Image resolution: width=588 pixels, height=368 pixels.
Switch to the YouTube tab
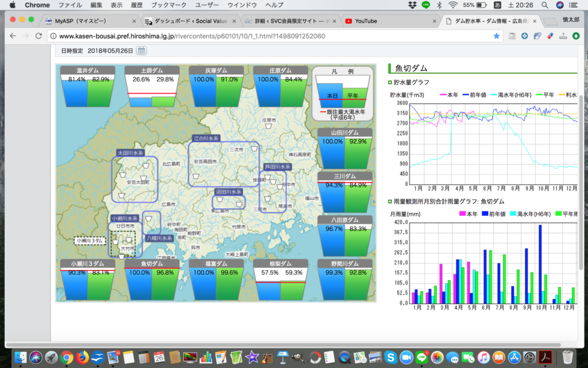point(366,21)
